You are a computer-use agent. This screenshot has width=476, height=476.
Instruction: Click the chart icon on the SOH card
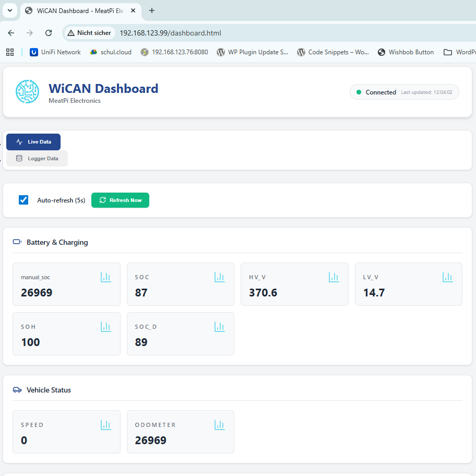pos(105,327)
